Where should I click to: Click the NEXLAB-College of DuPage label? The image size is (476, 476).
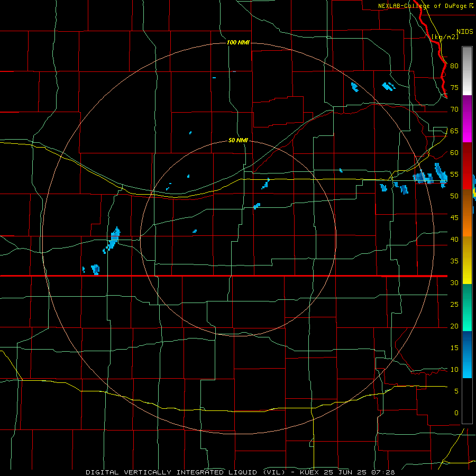(x=426, y=6)
